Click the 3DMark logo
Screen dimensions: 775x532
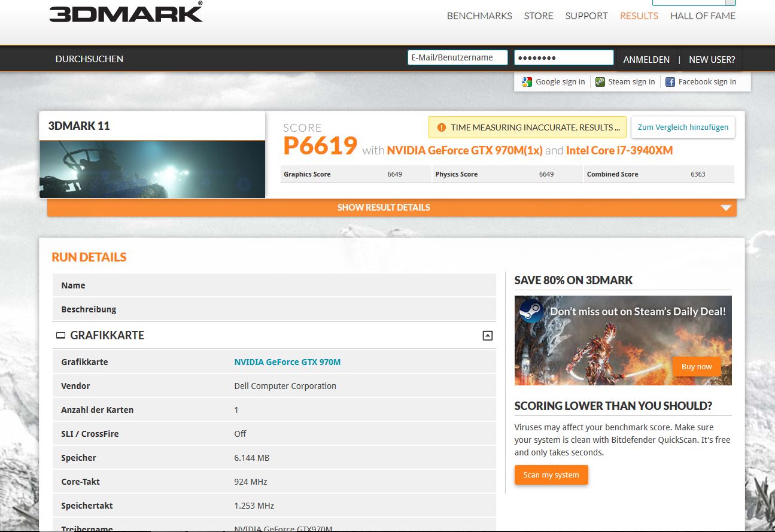[x=126, y=13]
